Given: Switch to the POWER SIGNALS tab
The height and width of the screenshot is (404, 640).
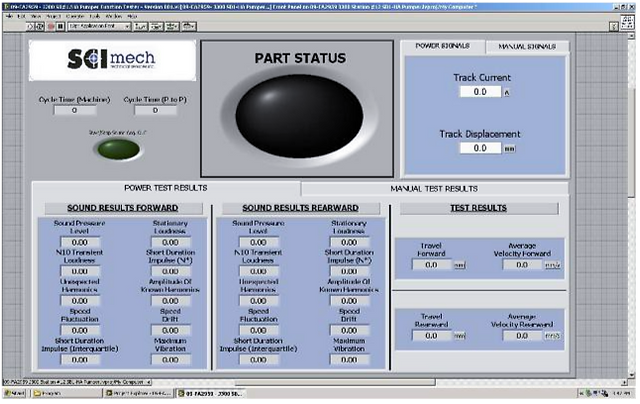Looking at the screenshot, I should click(x=443, y=46).
